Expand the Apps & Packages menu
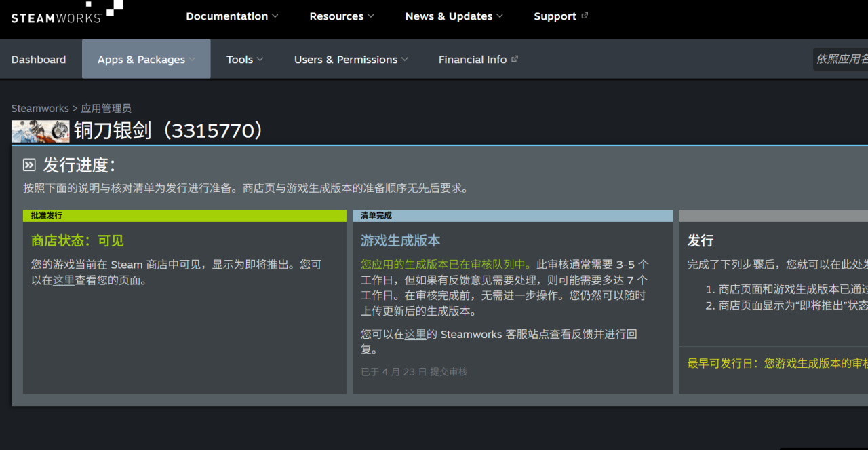The width and height of the screenshot is (868, 450). pos(146,60)
